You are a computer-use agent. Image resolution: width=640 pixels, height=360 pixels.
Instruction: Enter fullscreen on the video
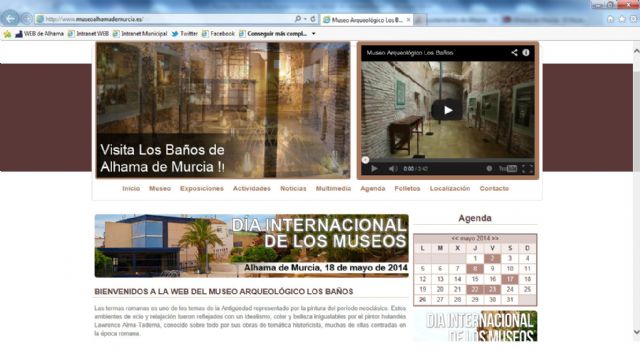point(528,169)
